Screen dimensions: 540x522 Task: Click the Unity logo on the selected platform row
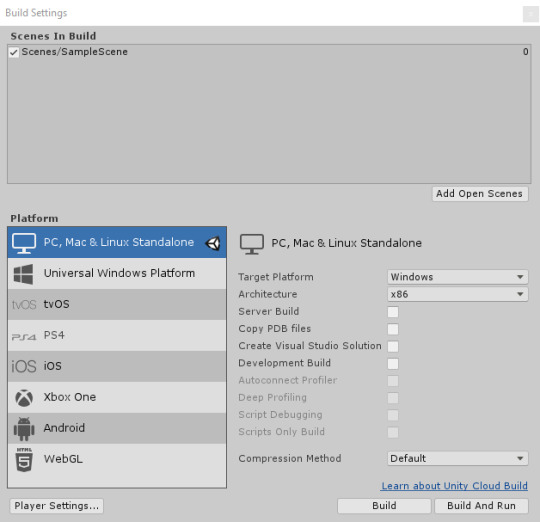(x=213, y=243)
